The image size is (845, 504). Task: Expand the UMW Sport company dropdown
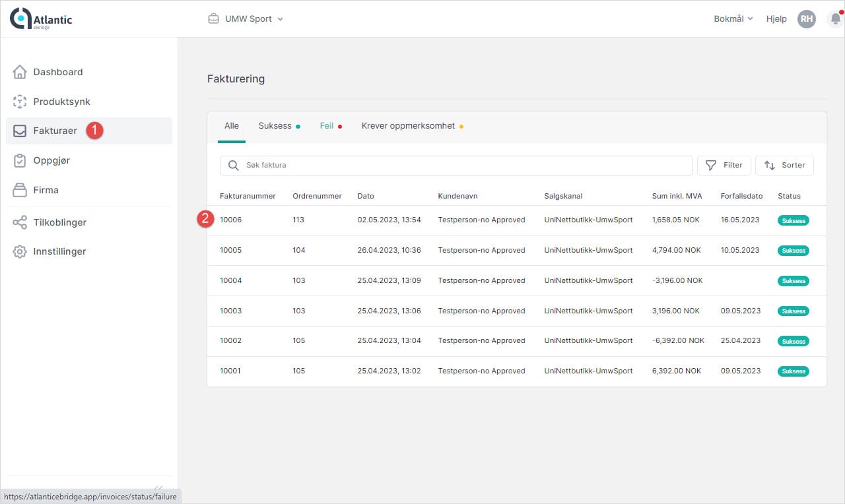point(246,19)
